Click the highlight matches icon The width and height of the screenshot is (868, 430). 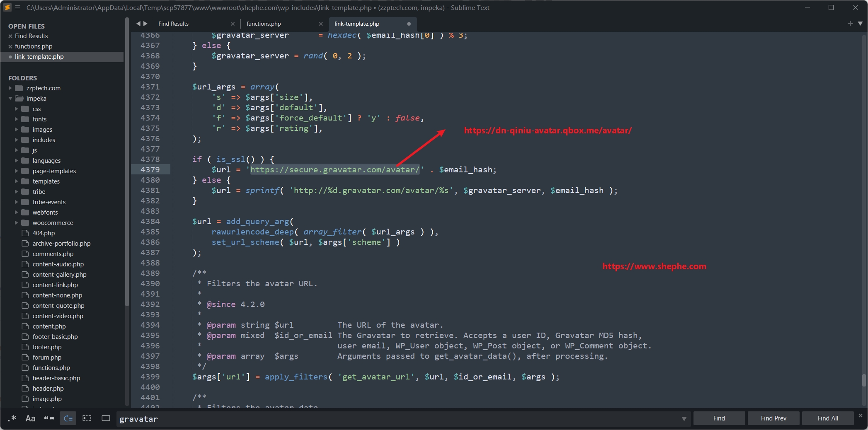(106, 418)
